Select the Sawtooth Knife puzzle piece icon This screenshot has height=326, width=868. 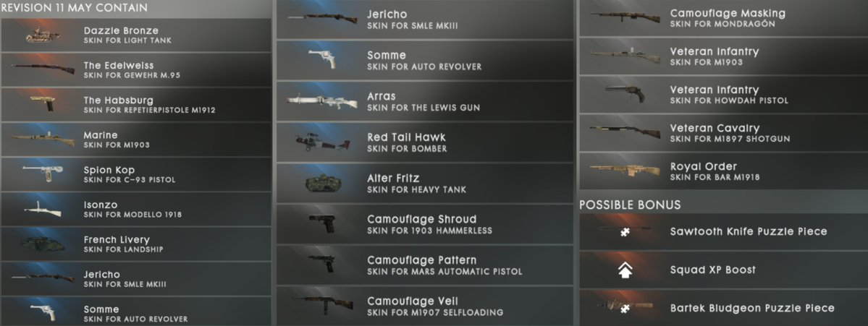point(625,231)
